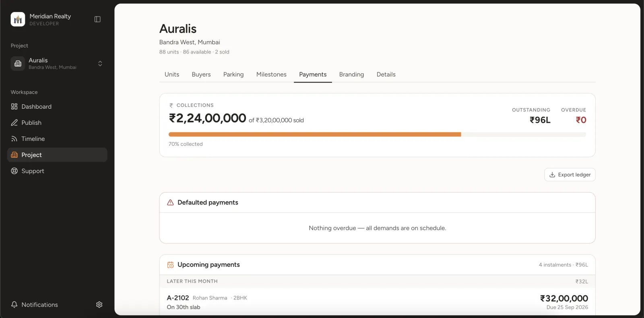
Task: Click the Support lifebuoy icon
Action: tap(14, 171)
